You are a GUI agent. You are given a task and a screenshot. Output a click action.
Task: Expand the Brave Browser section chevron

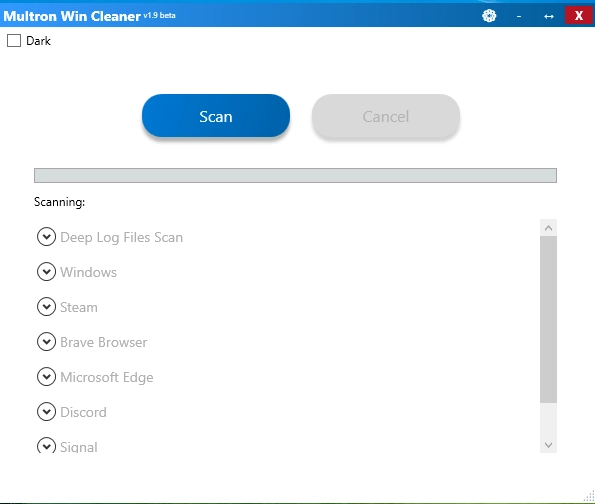(x=46, y=342)
